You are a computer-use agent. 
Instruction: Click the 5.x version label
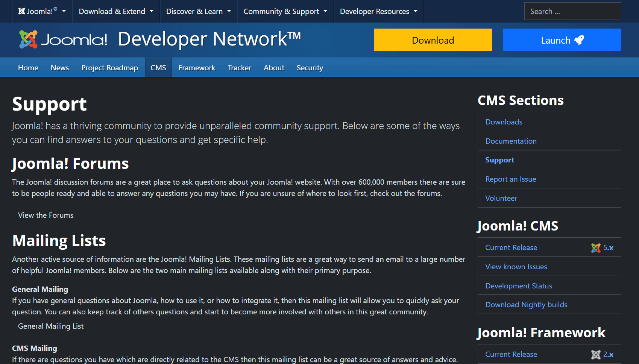pyautogui.click(x=608, y=248)
